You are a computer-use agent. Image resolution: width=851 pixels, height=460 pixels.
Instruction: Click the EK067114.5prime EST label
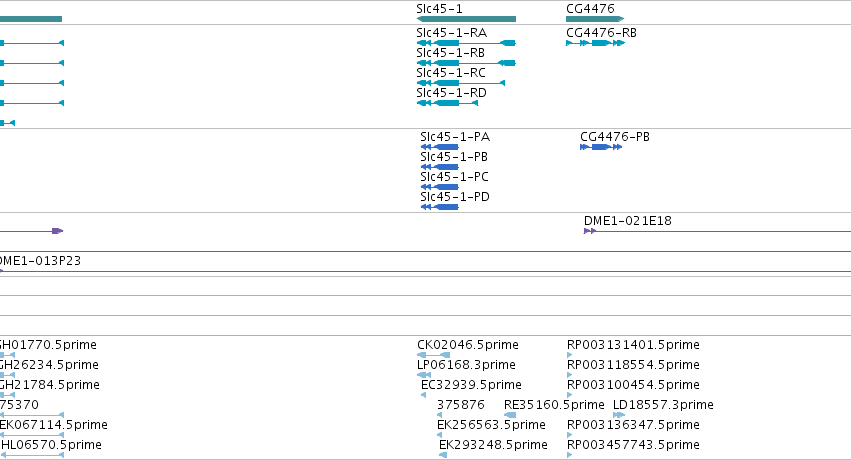point(54,425)
